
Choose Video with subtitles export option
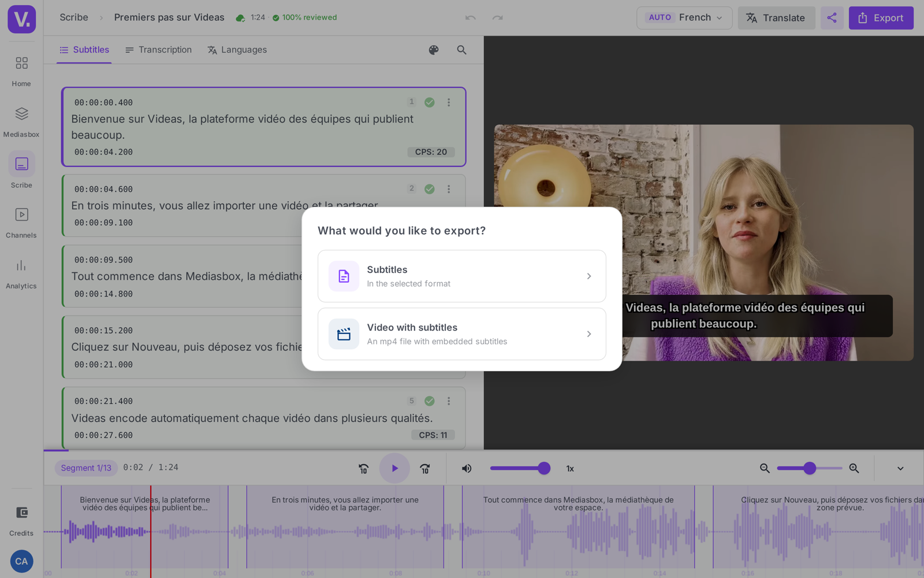click(x=462, y=334)
